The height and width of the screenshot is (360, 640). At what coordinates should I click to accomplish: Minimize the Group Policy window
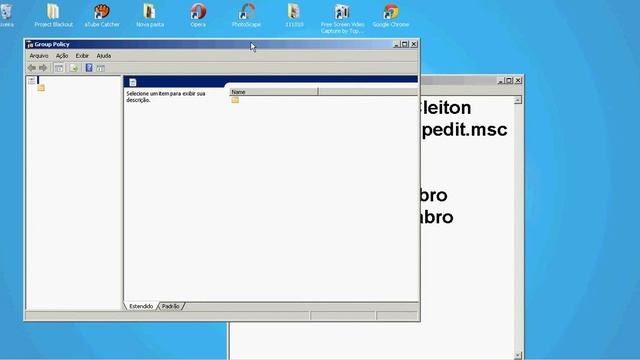(396, 44)
